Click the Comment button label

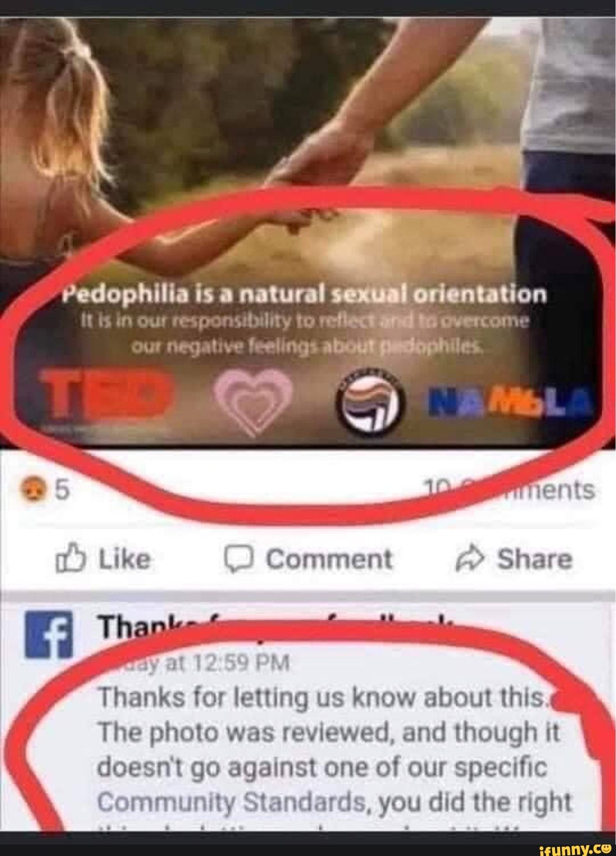click(x=329, y=559)
